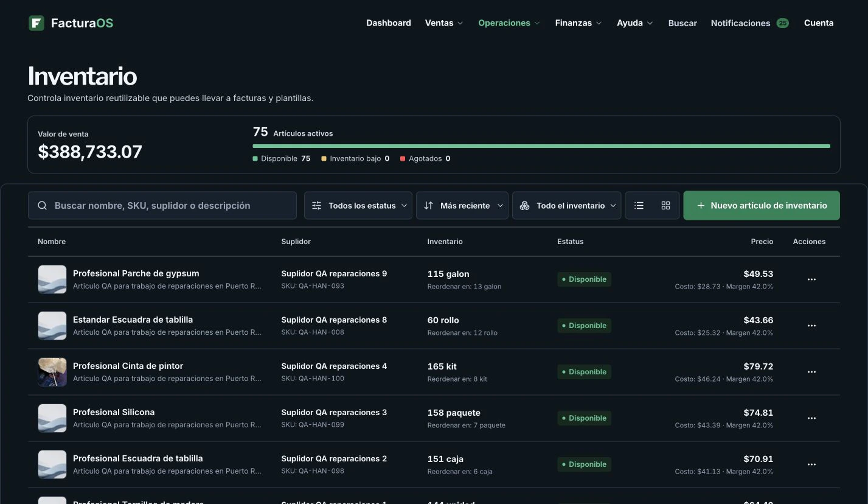Click the yellow Inventario bajo legend swatch
The width and height of the screenshot is (868, 504).
point(324,159)
